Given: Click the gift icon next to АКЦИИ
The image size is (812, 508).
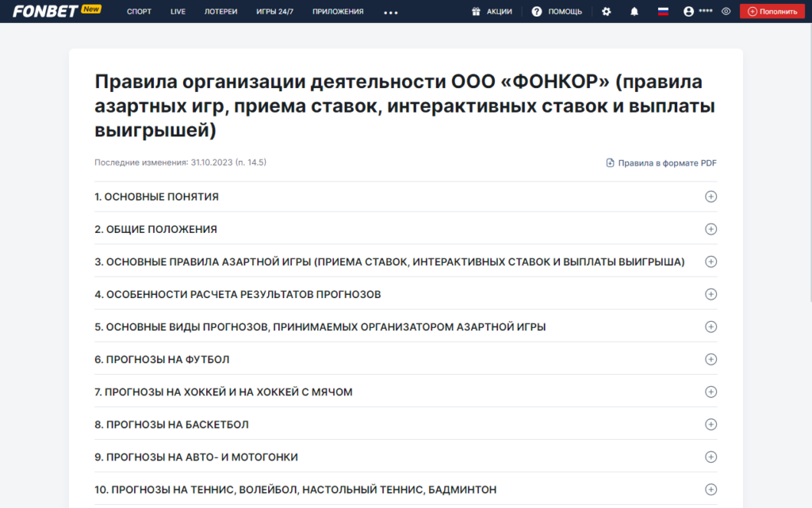Looking at the screenshot, I should coord(476,11).
